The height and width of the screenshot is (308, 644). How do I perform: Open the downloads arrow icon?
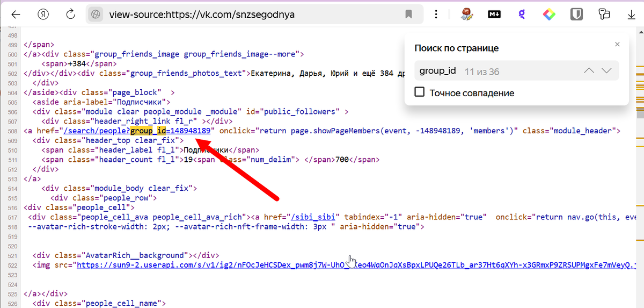[632, 15]
